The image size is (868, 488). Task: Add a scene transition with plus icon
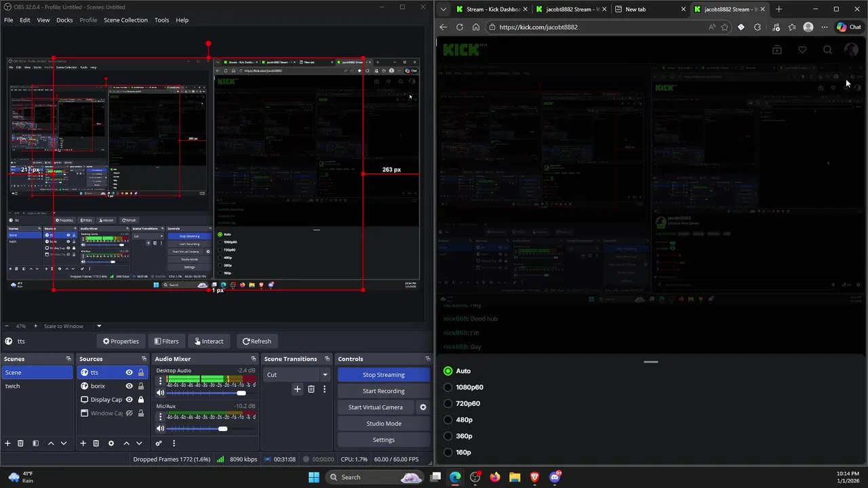(297, 389)
